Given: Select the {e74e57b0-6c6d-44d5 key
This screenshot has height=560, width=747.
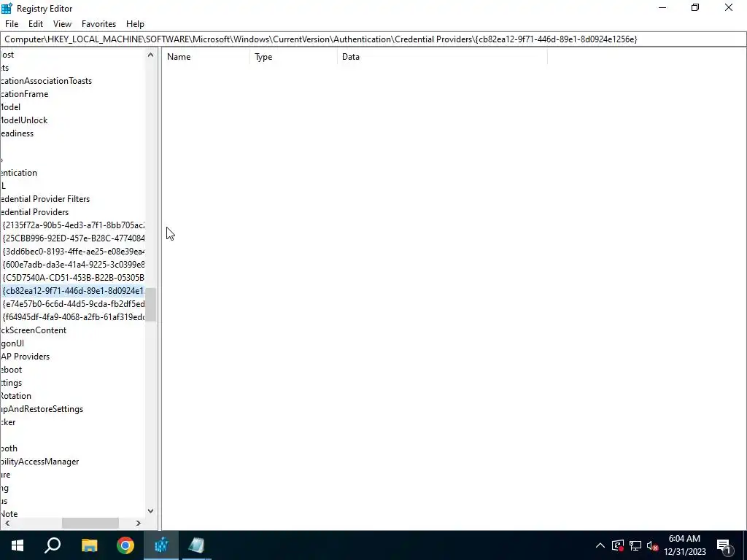Looking at the screenshot, I should [x=74, y=304].
